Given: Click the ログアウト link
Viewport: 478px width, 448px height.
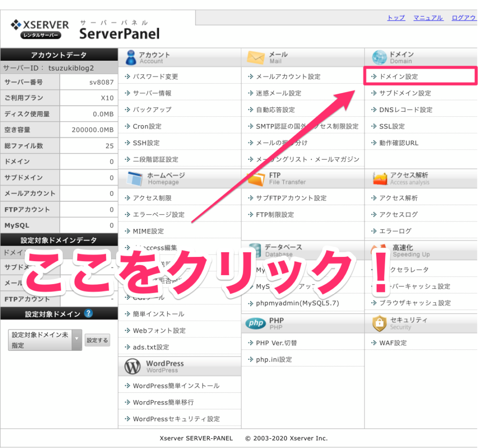Looking at the screenshot, I should 464,18.
